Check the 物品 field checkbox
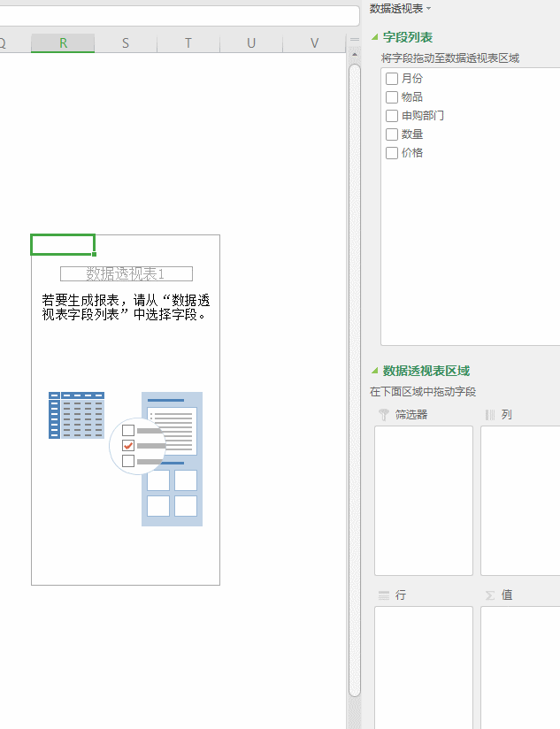 (392, 97)
